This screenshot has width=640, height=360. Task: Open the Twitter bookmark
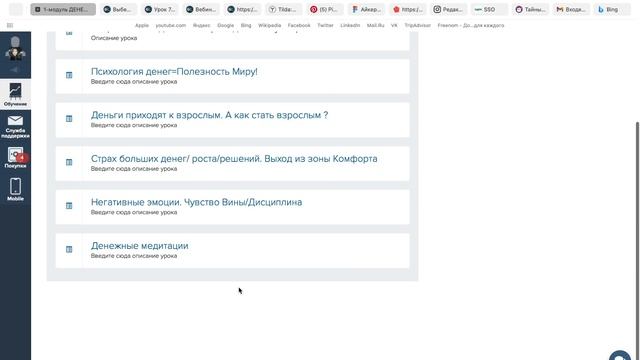point(325,25)
